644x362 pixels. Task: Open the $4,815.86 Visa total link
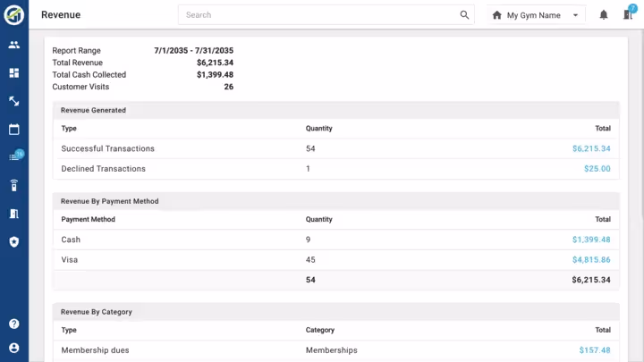[591, 260]
